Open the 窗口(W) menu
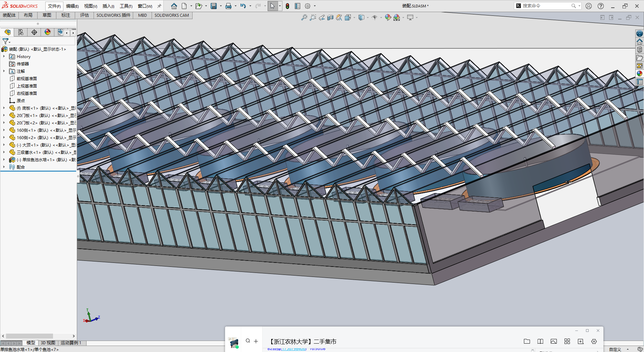 coord(145,6)
